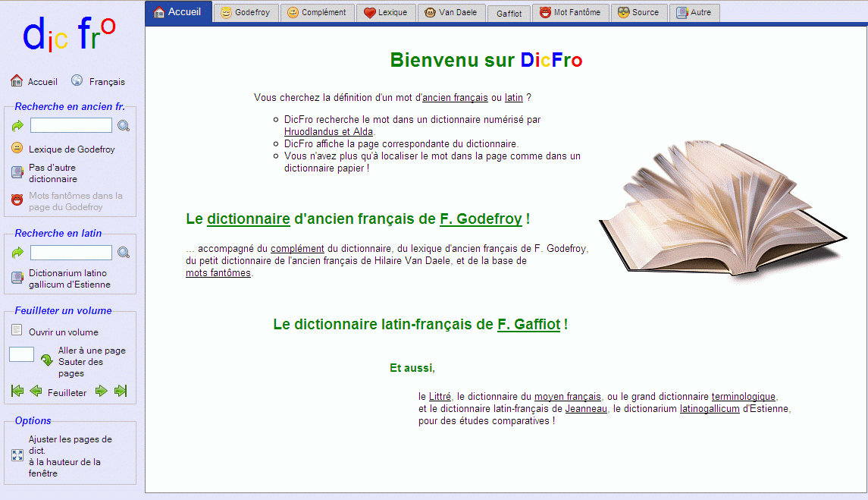This screenshot has height=500, width=868.
Task: Click the next page green arrow
Action: (102, 392)
